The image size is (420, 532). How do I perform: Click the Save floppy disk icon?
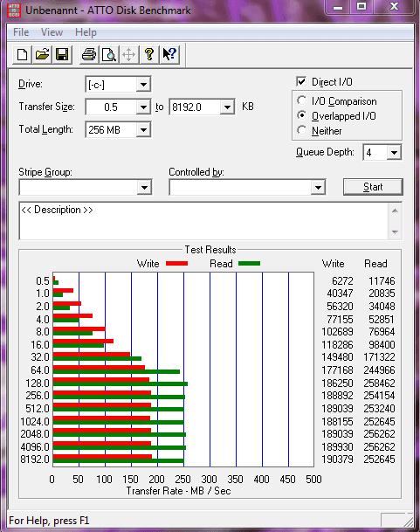pyautogui.click(x=62, y=55)
